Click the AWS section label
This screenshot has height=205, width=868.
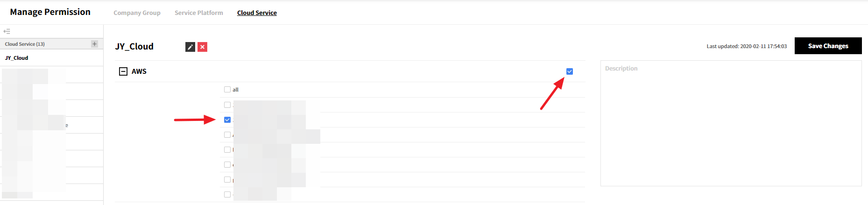tap(139, 71)
